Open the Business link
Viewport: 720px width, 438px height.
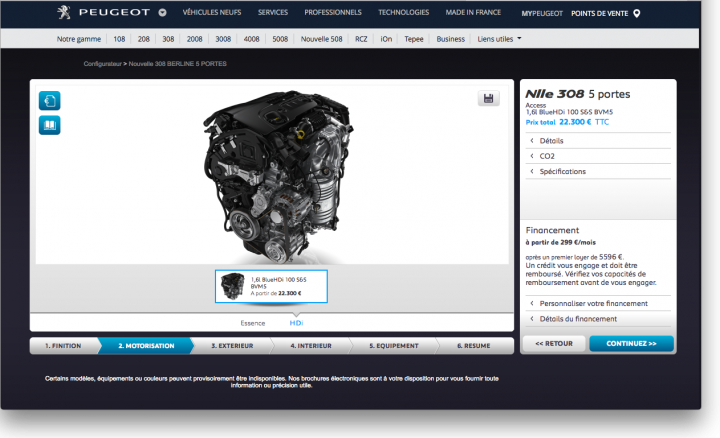(450, 39)
